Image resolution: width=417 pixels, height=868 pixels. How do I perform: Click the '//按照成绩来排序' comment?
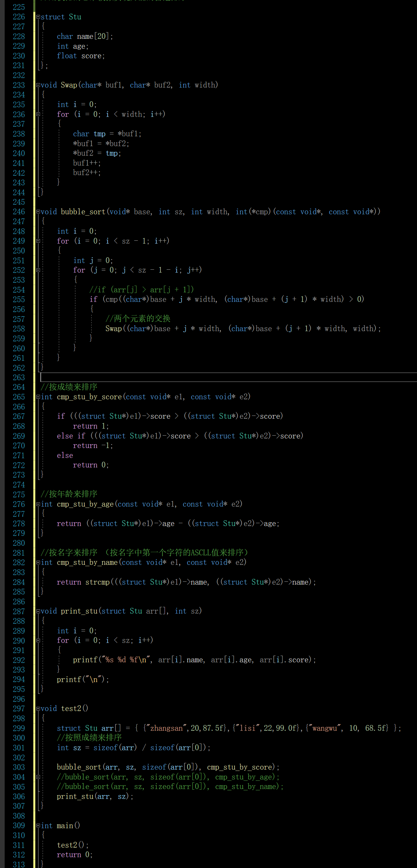coord(89,737)
